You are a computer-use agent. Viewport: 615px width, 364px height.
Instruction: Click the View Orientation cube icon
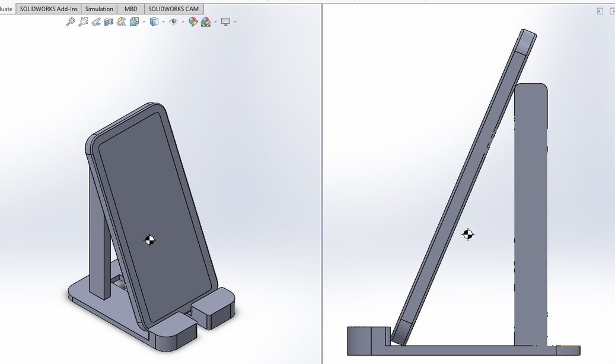point(134,22)
